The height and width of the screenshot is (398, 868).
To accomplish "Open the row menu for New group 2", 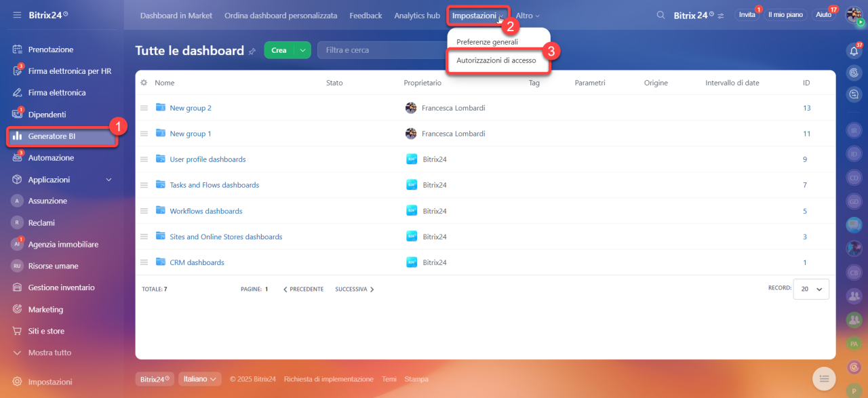I will [x=144, y=108].
